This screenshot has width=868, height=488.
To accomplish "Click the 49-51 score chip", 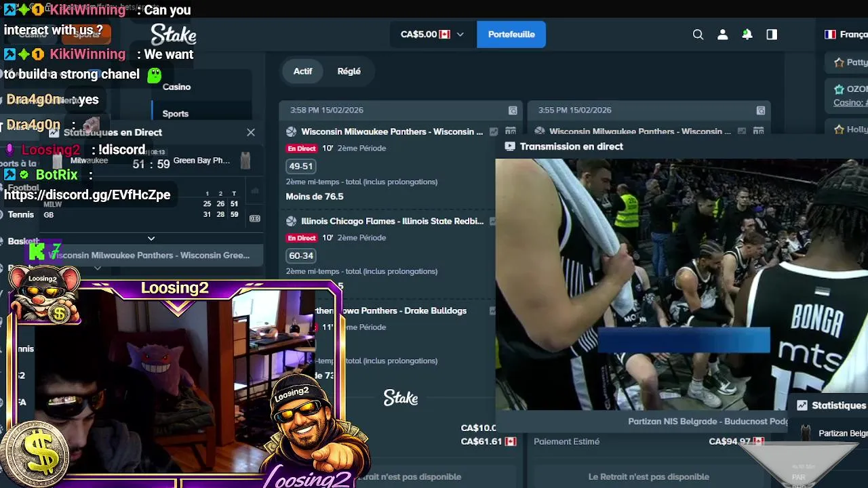I will pyautogui.click(x=301, y=166).
